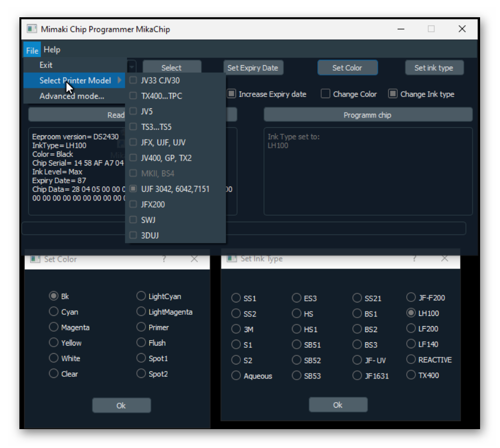Open the combo box dropdown arrow beside Select

tap(131, 67)
